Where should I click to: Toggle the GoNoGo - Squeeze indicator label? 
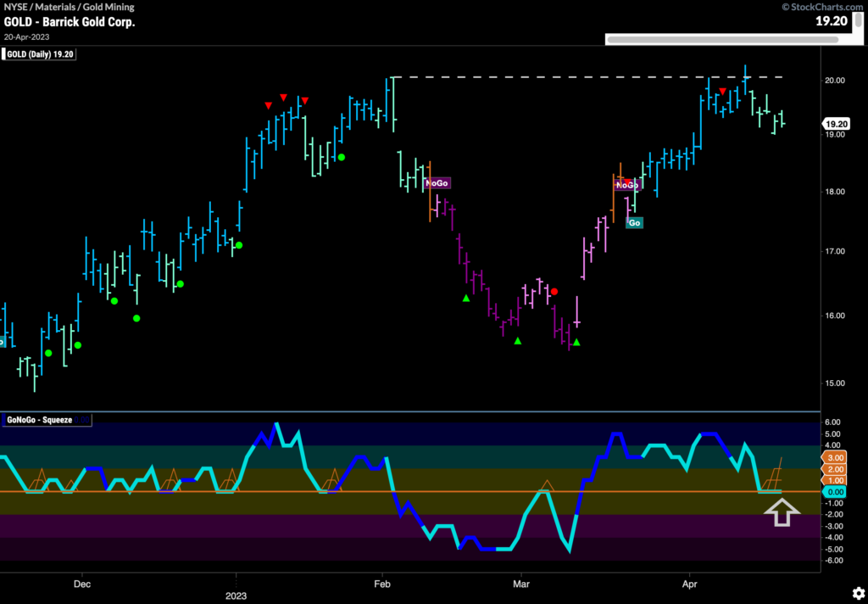(47, 418)
